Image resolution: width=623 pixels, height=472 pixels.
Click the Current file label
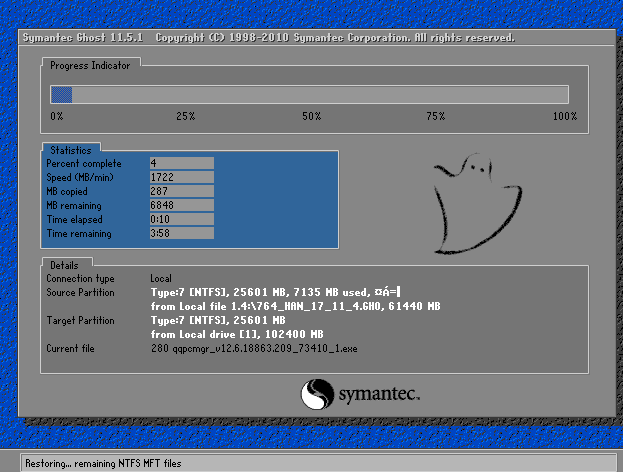70,348
